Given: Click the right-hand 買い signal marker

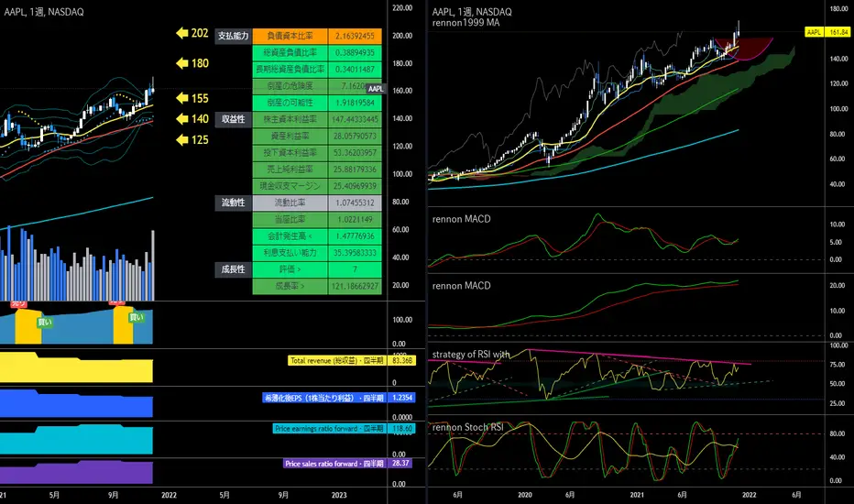Looking at the screenshot, I should pos(137,317).
